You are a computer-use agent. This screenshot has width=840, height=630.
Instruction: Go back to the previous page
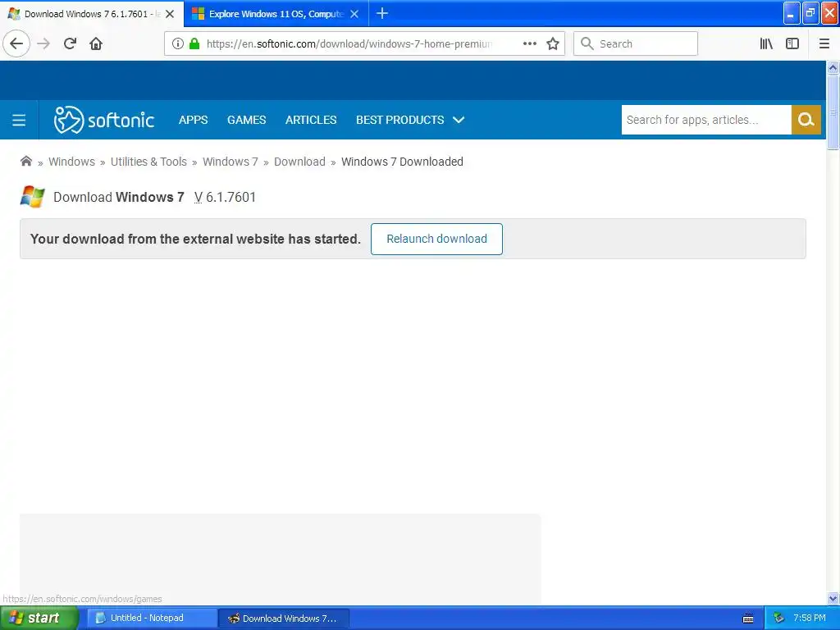[16, 43]
